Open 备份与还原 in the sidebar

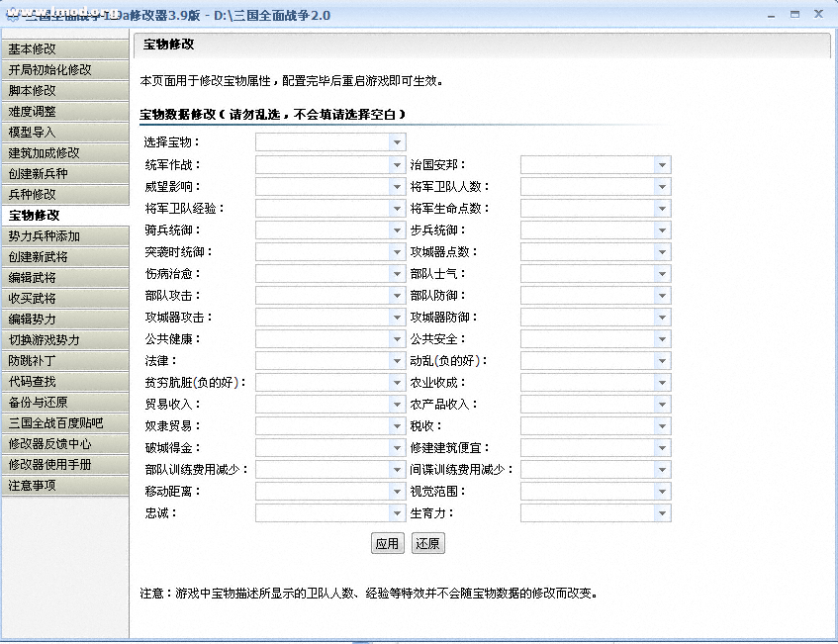pyautogui.click(x=65, y=402)
